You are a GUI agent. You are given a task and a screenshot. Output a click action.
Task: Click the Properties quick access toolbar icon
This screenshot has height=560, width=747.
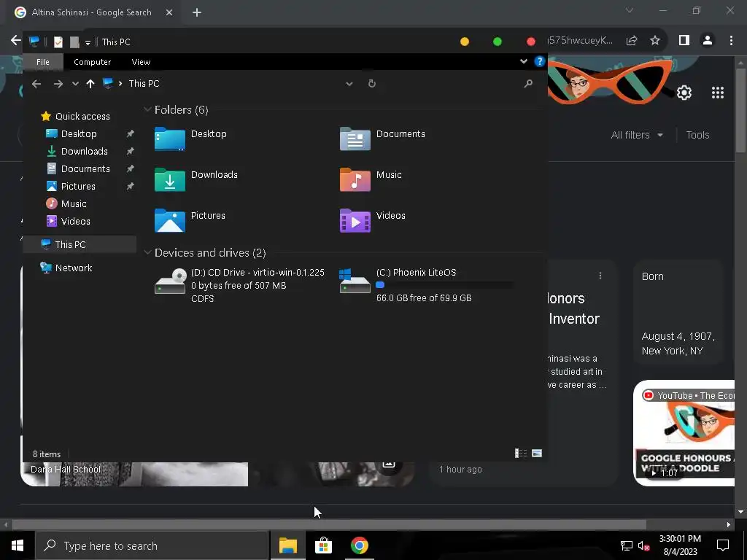tap(58, 42)
